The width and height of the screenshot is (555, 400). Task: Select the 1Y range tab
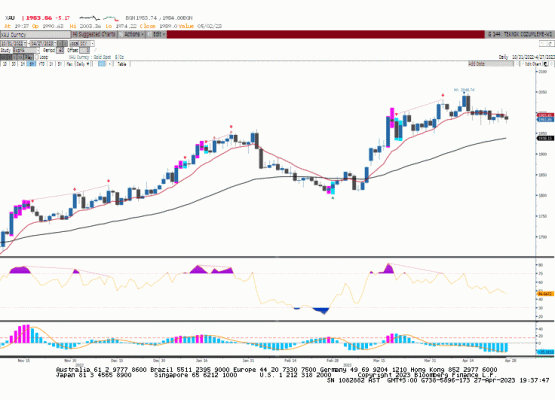click(x=51, y=64)
